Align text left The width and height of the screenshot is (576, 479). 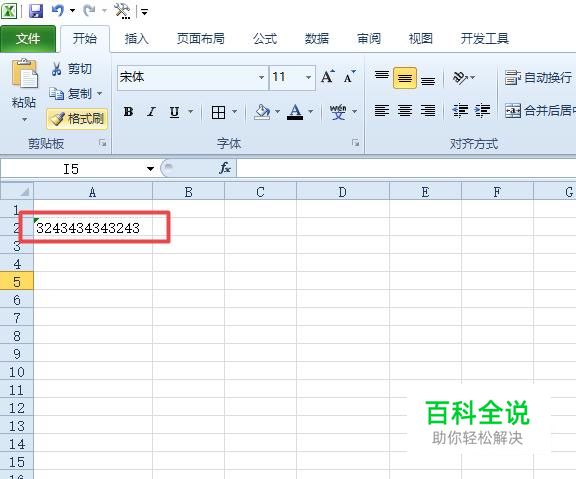[382, 111]
